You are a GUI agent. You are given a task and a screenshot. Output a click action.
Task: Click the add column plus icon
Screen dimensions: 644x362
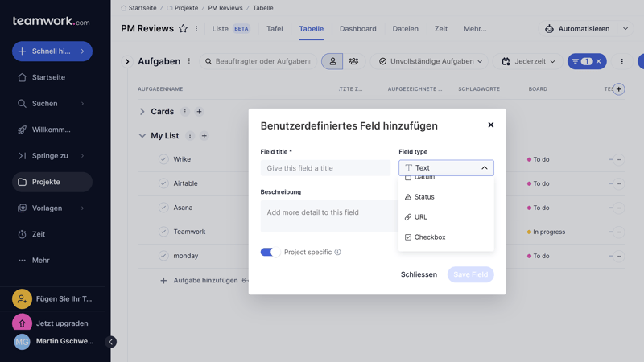pyautogui.click(x=618, y=89)
